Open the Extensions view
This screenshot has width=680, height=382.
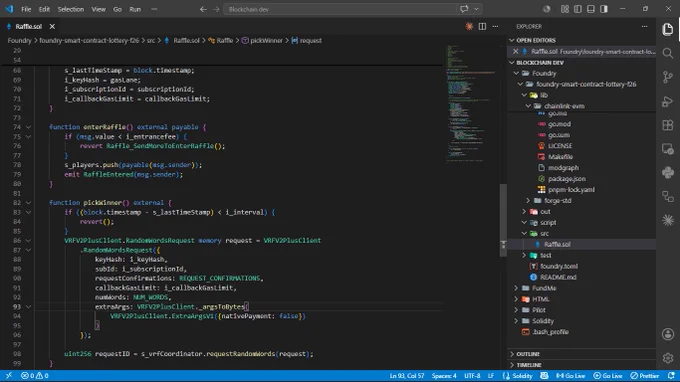[x=668, y=125]
